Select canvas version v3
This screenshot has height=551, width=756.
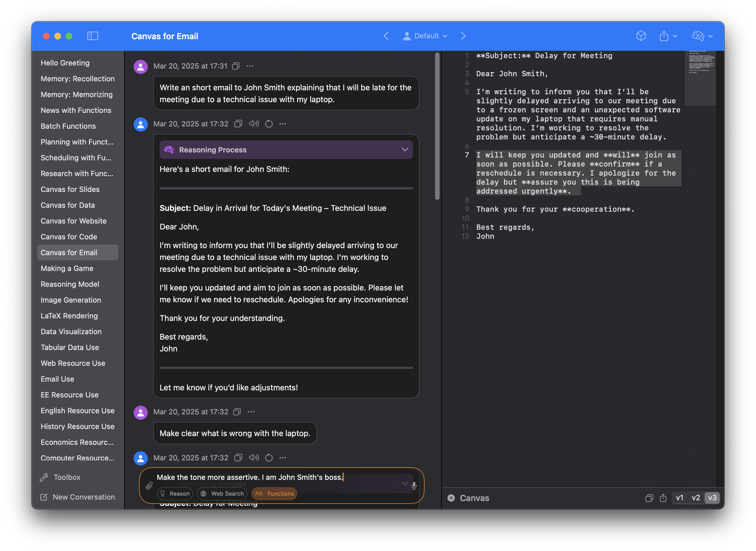712,498
